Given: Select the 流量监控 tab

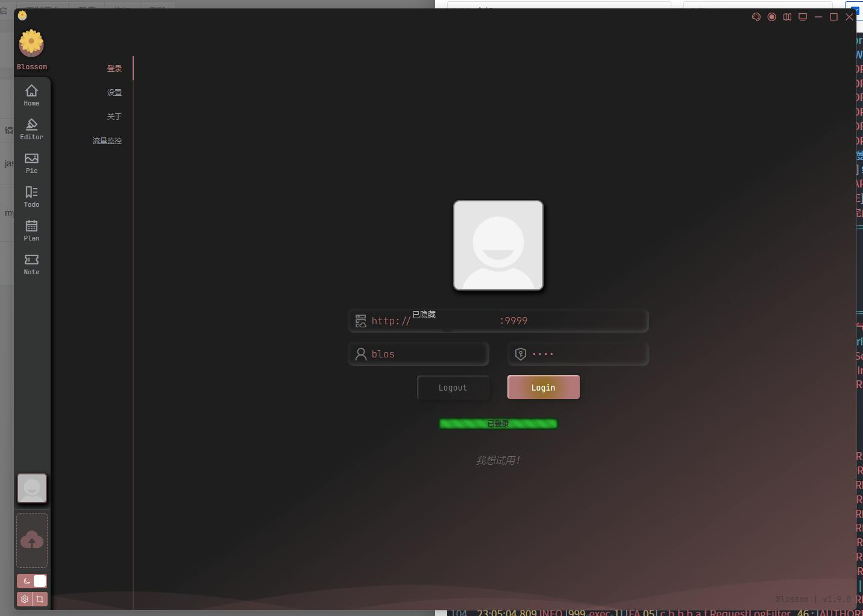Looking at the screenshot, I should (107, 141).
